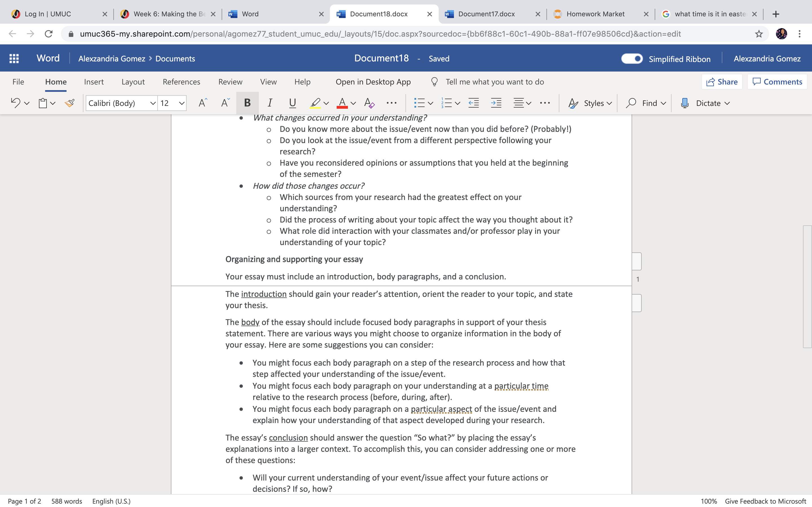Switch to the Document17.docx browser tab

(x=486, y=14)
